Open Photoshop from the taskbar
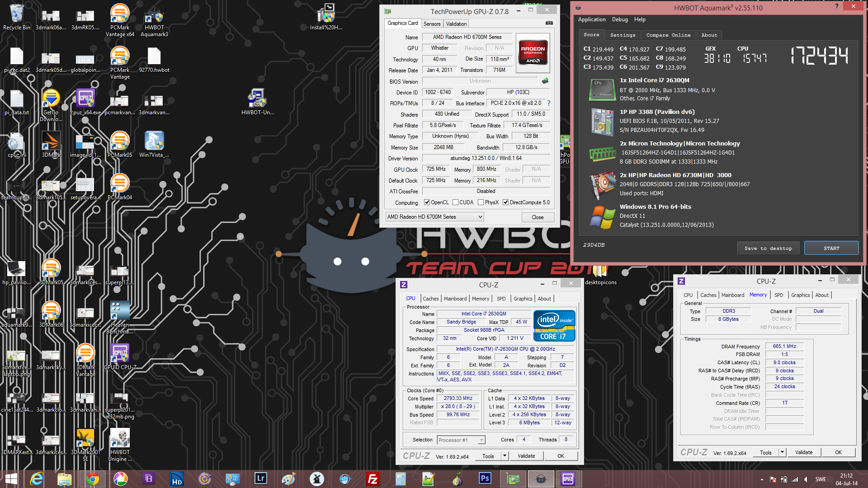This screenshot has height=488, width=868. tap(485, 478)
